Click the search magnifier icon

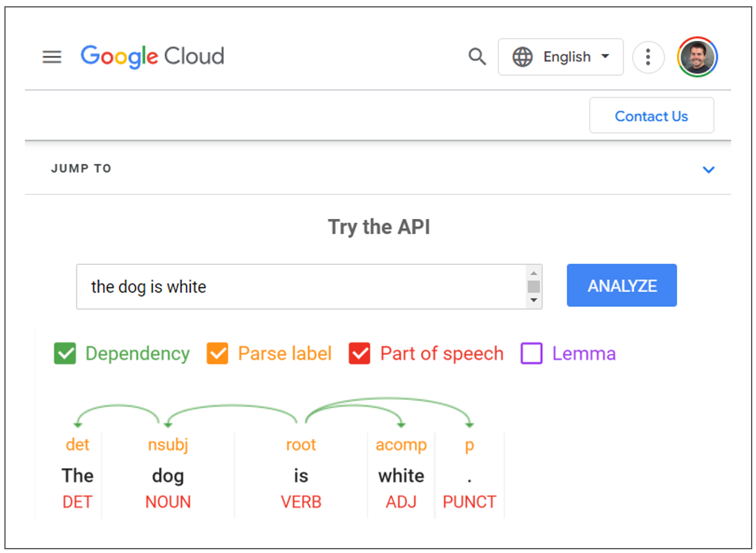click(477, 57)
